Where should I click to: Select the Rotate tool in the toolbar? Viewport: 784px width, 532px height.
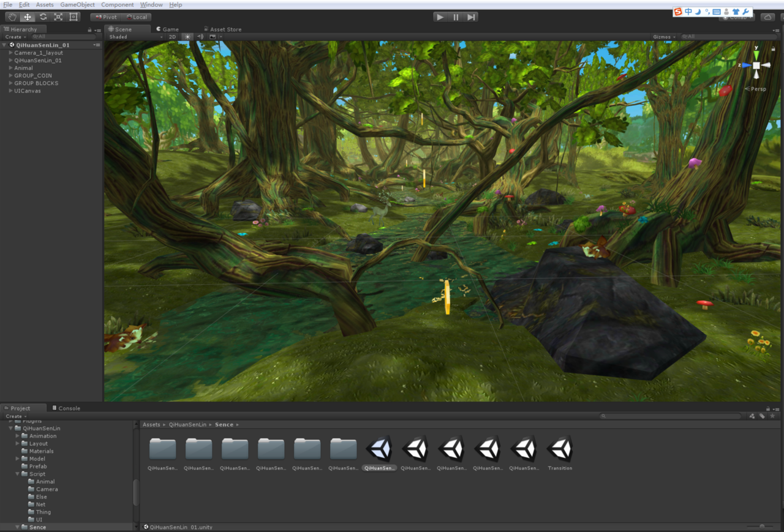point(43,17)
